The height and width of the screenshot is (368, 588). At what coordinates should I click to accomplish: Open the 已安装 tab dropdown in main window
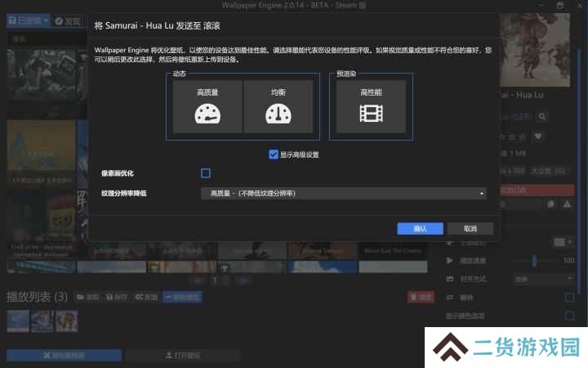click(x=29, y=20)
